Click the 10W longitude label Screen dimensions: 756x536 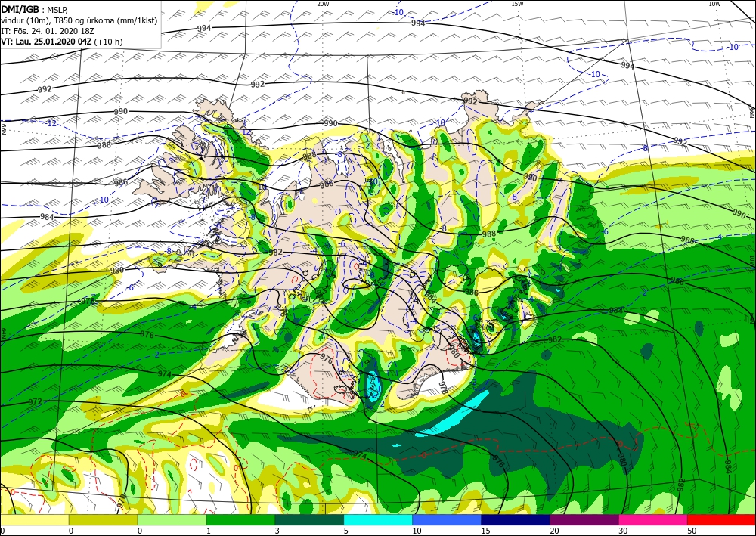(715, 4)
